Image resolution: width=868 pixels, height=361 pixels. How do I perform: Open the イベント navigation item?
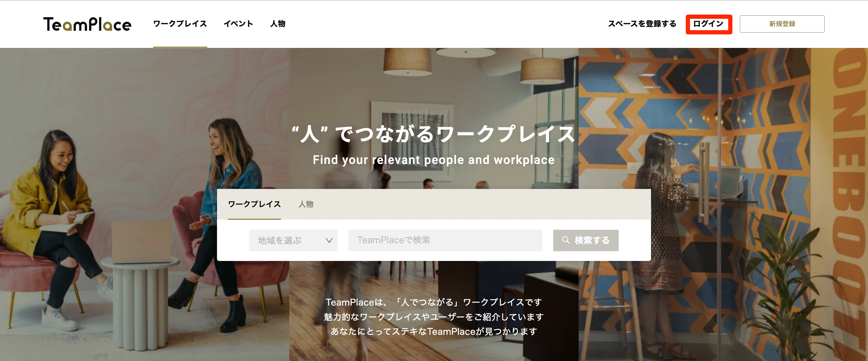[x=238, y=24]
